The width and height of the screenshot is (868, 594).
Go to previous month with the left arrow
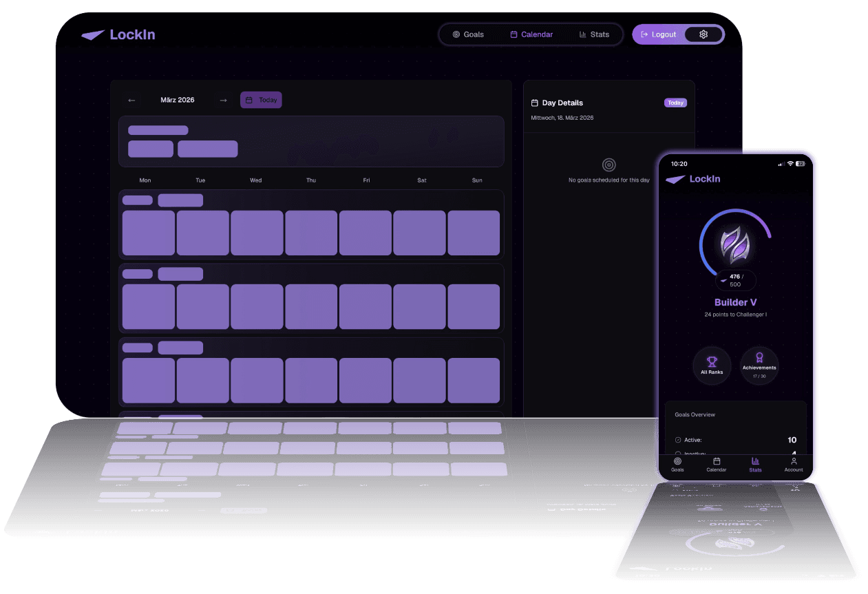tap(131, 100)
